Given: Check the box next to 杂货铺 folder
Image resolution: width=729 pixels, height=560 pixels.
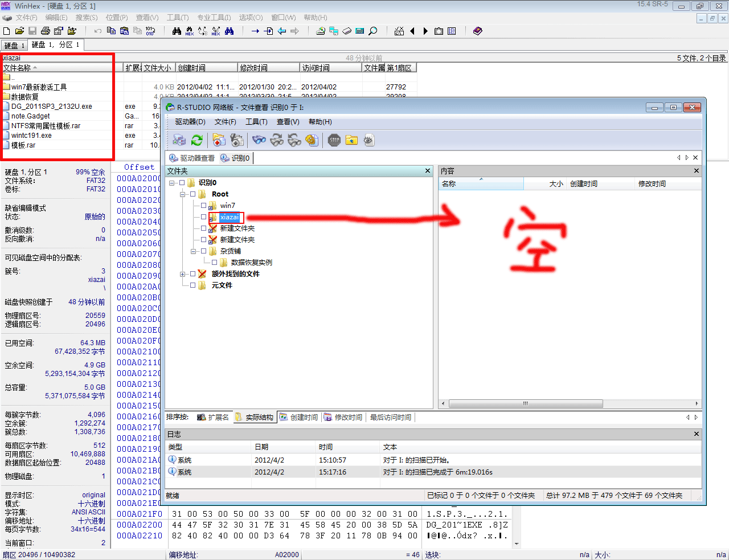Looking at the screenshot, I should (x=203, y=251).
